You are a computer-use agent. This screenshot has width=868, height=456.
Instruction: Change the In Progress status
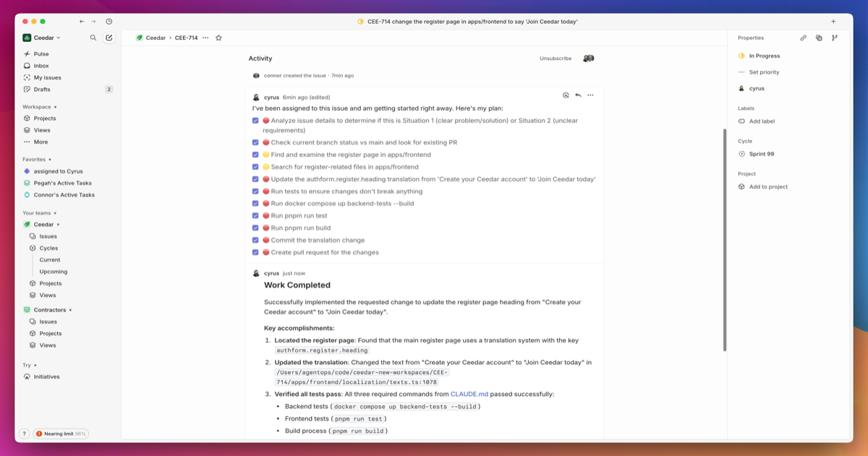[759, 56]
